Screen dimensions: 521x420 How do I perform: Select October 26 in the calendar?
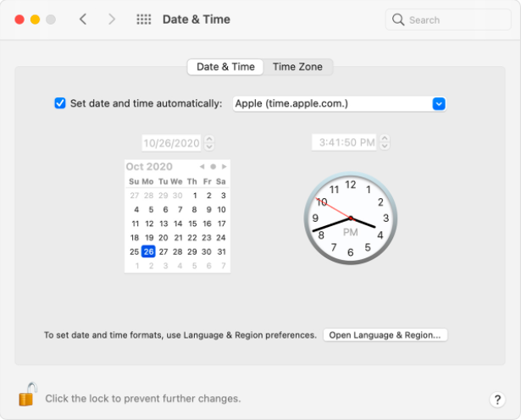point(148,251)
